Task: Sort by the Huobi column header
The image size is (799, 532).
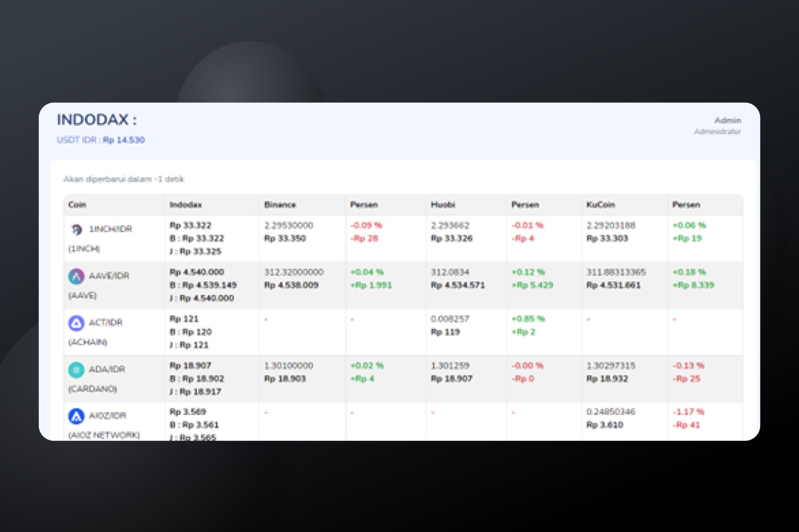Action: point(442,205)
